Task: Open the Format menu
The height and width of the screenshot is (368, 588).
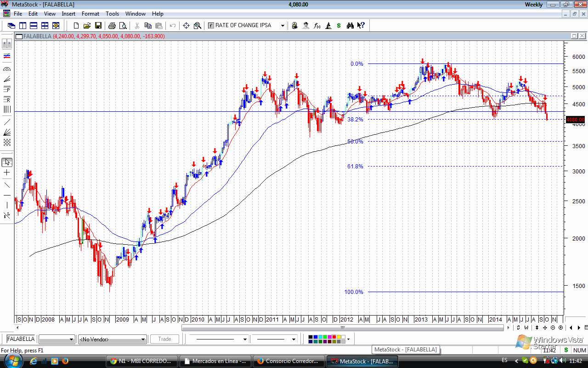Action: 90,14
